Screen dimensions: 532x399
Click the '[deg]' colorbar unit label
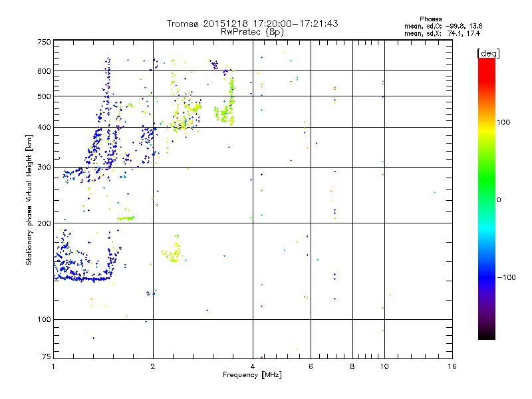(488, 53)
